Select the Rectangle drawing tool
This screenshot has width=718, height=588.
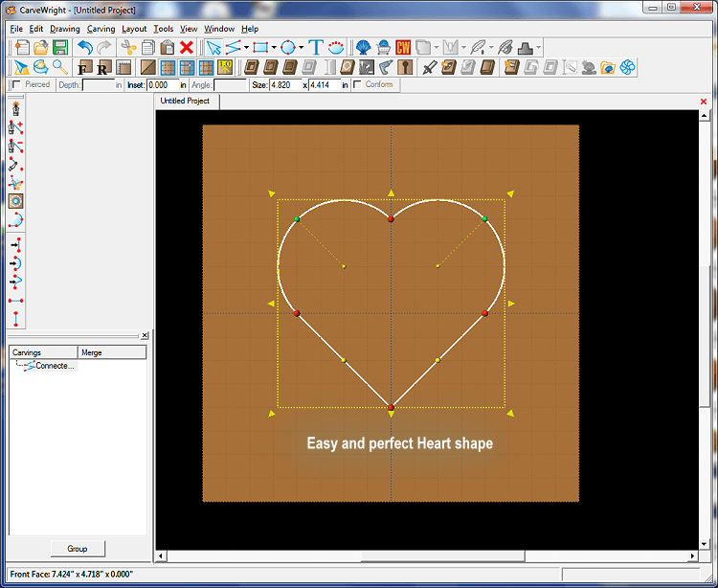point(260,47)
